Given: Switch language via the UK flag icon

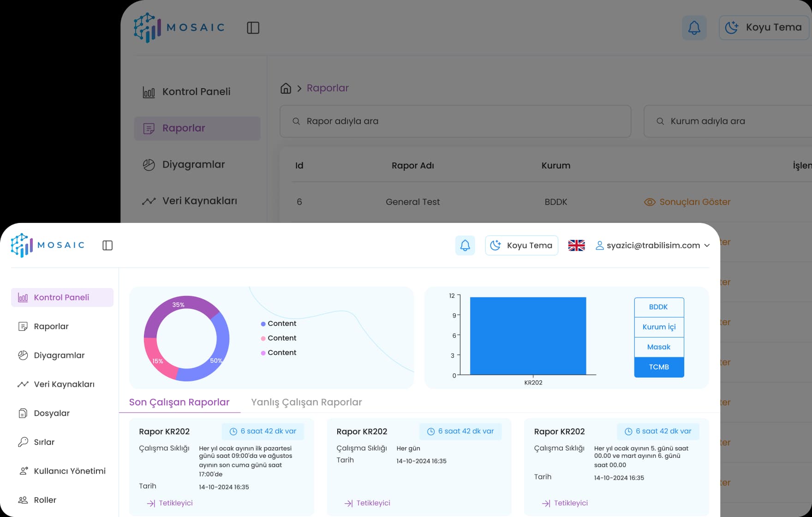Looking at the screenshot, I should click(x=576, y=246).
